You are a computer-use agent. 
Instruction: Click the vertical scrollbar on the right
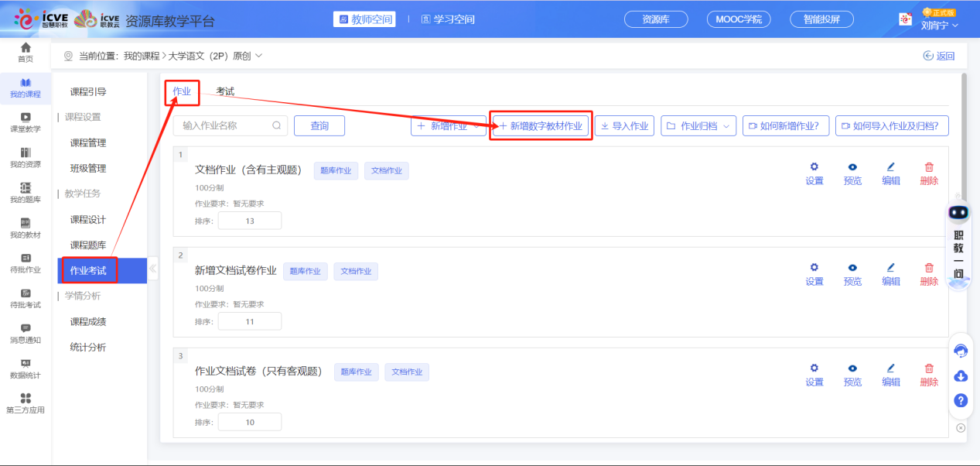[963, 139]
